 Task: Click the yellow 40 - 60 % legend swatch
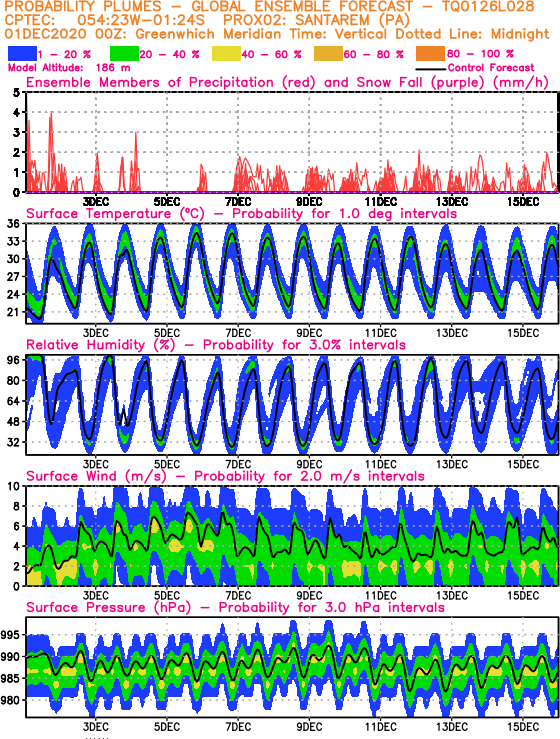[226, 54]
